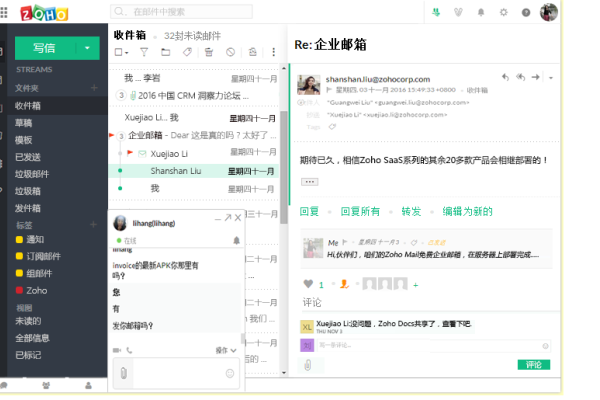Click the move-to-folder icon in toolbar
This screenshot has height=400, width=600.
[x=166, y=52]
